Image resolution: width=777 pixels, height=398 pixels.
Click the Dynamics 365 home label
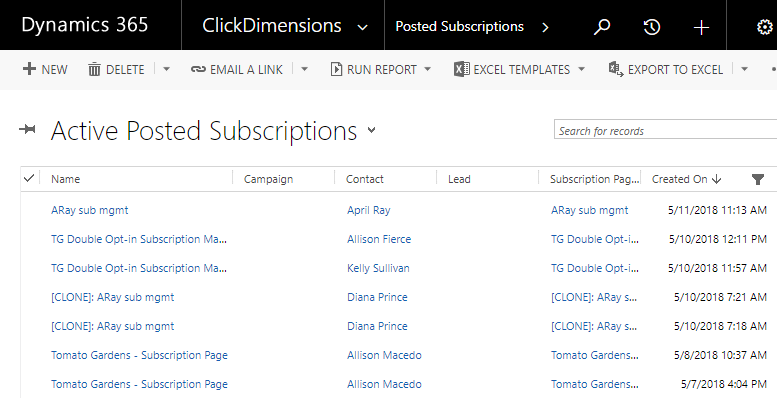point(84,25)
